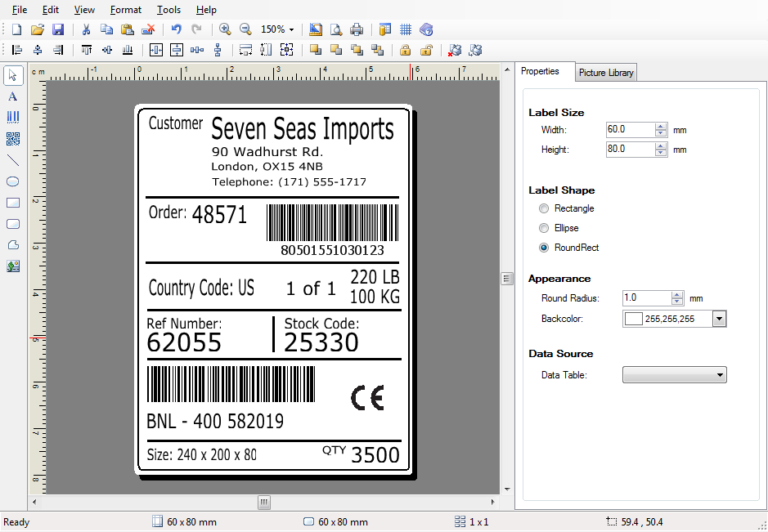Viewport: 768px width, 532px height.
Task: Choose the Line drawing tool
Action: click(x=12, y=160)
